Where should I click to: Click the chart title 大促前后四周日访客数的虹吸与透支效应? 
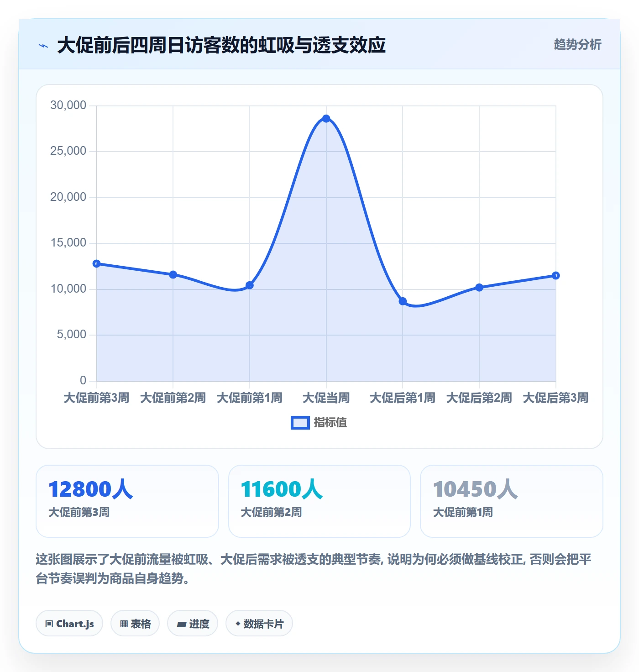[x=221, y=45]
